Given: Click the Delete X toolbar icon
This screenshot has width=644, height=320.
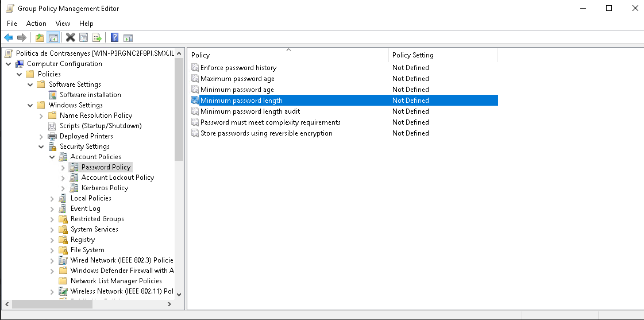Looking at the screenshot, I should (70, 38).
